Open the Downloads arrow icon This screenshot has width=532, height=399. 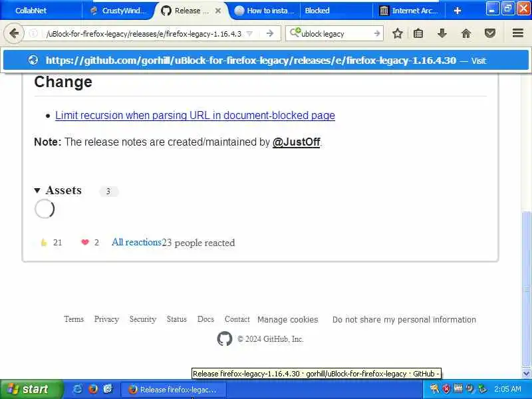442,33
